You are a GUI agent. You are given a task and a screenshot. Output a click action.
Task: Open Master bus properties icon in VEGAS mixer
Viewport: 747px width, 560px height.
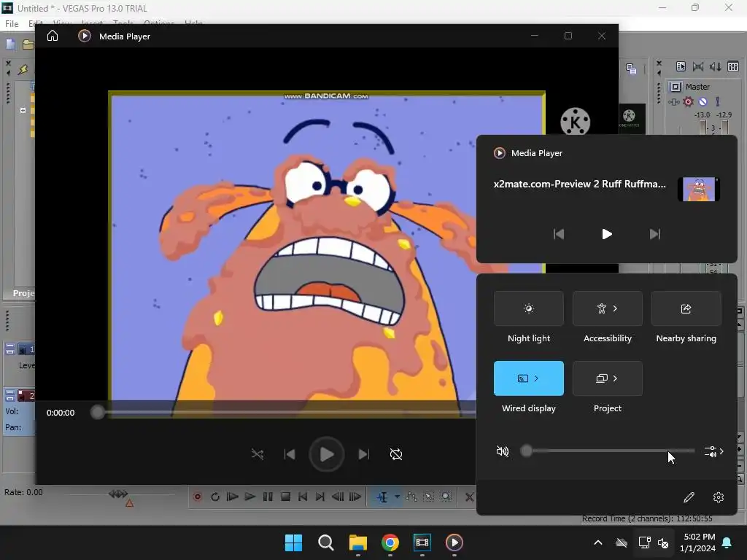[681, 66]
